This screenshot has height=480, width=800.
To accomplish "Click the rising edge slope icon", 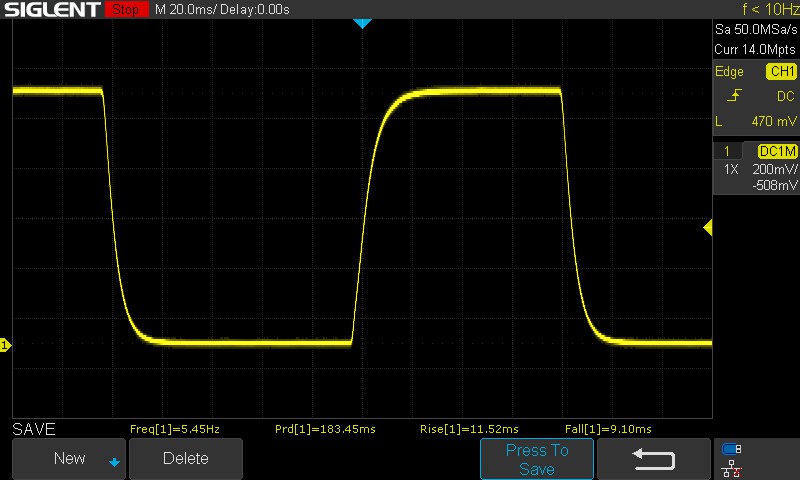I will [x=735, y=95].
